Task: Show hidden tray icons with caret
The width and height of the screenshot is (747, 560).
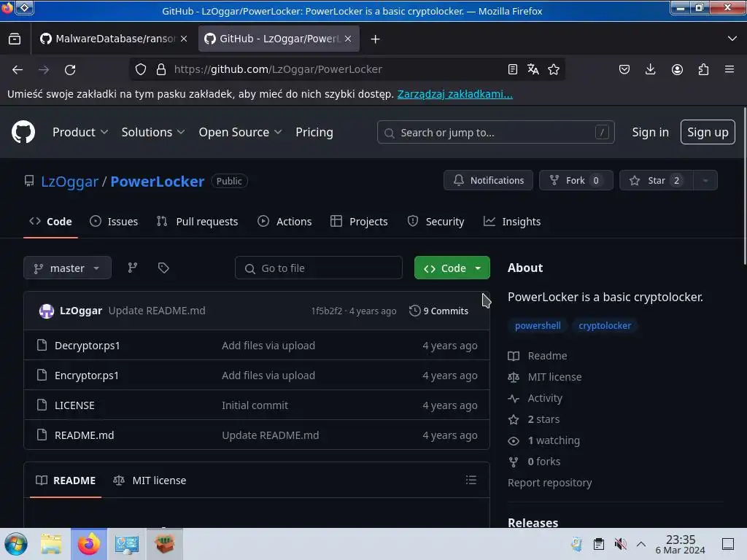Action: (641, 544)
